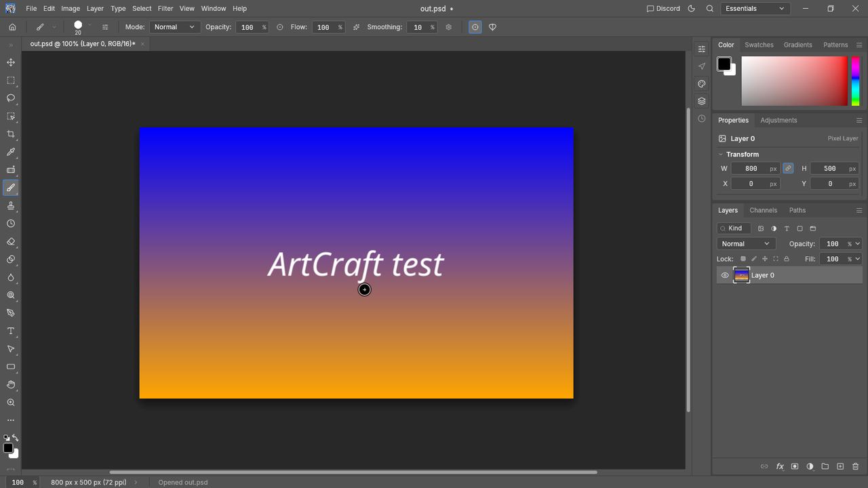Image resolution: width=868 pixels, height=488 pixels.
Task: Select the Clone Stamp tool
Action: pyautogui.click(x=11, y=205)
